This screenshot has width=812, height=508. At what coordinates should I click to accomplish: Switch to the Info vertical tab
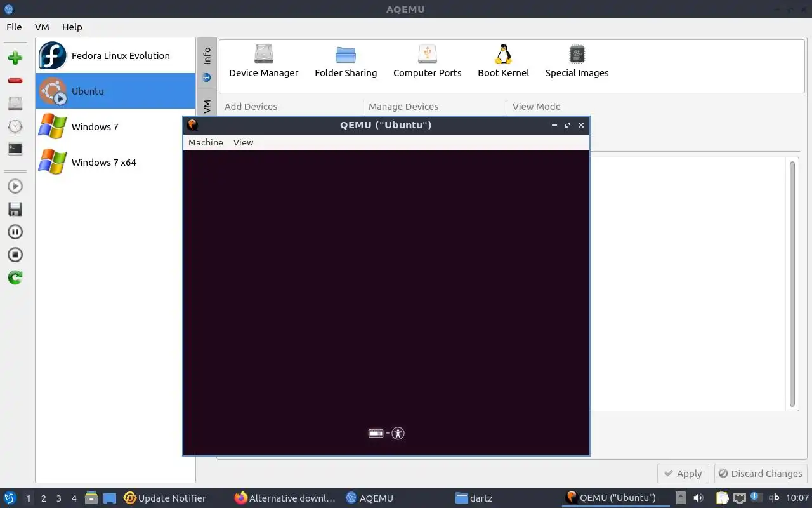pos(207,63)
